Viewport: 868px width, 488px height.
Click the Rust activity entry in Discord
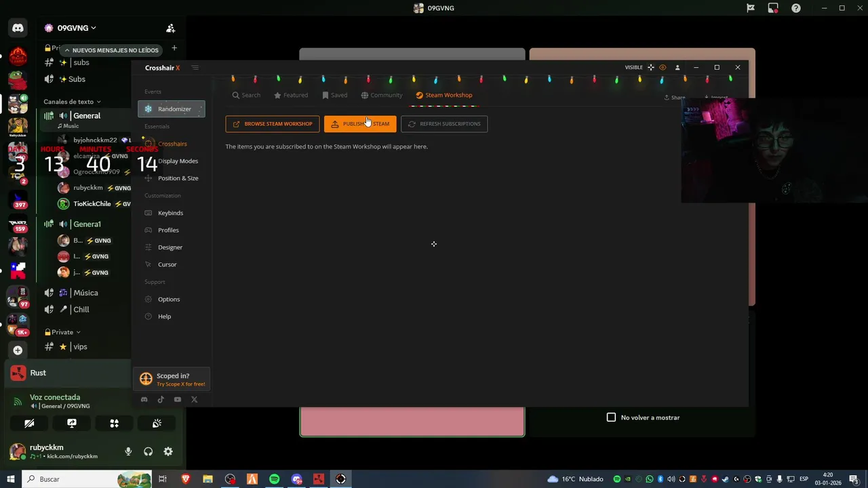coord(68,373)
